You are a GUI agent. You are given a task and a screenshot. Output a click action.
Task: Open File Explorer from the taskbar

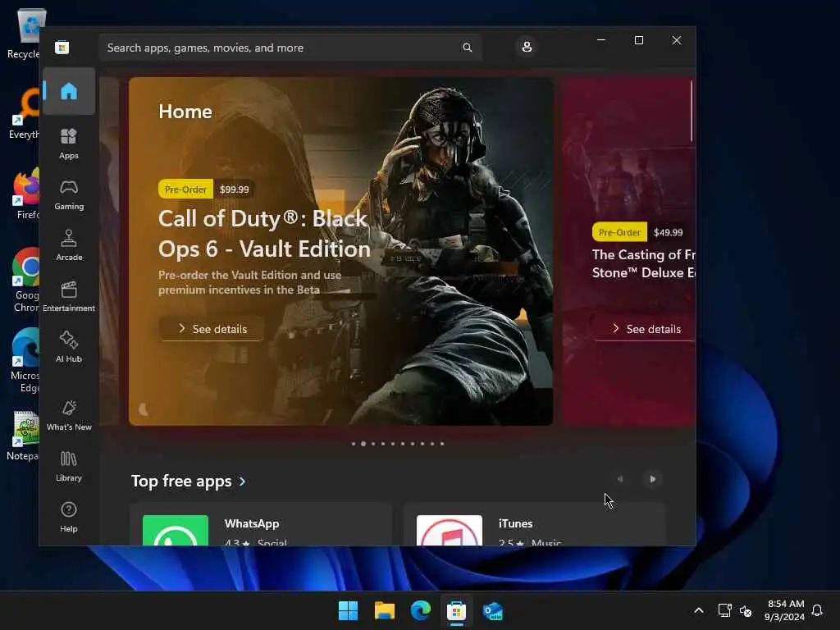384,610
